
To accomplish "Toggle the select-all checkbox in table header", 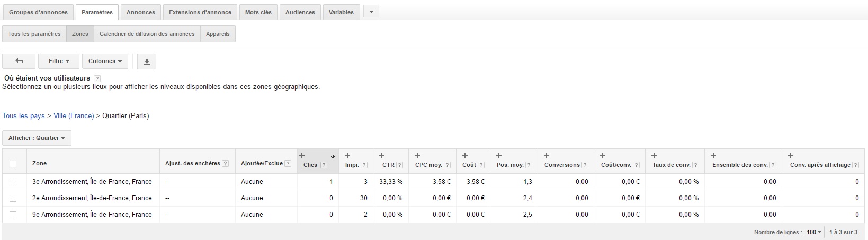I will (x=13, y=164).
